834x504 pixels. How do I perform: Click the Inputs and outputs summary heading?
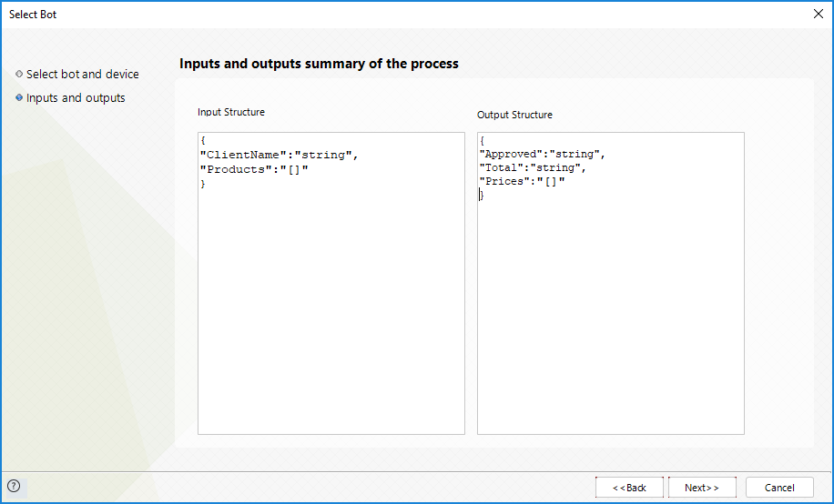click(319, 64)
